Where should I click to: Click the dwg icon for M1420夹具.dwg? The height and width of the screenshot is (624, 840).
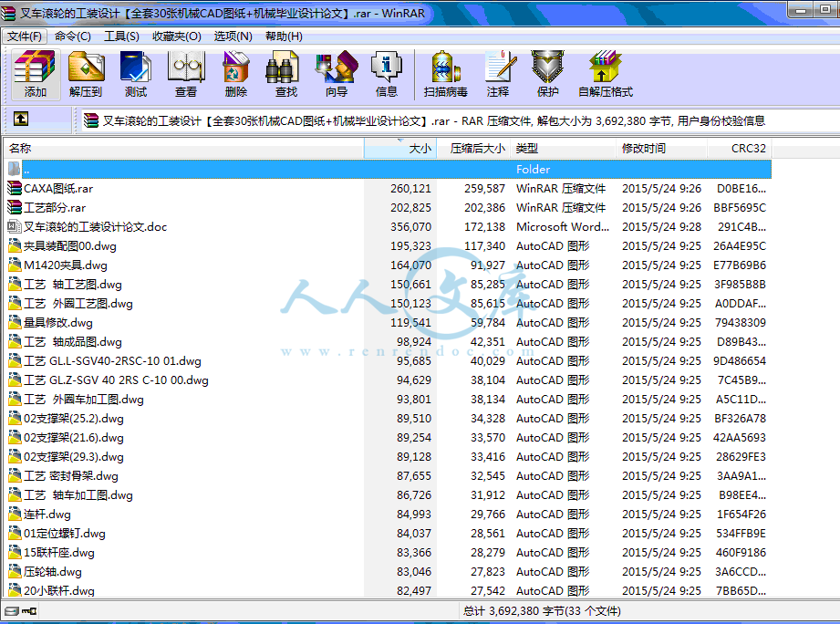point(15,265)
